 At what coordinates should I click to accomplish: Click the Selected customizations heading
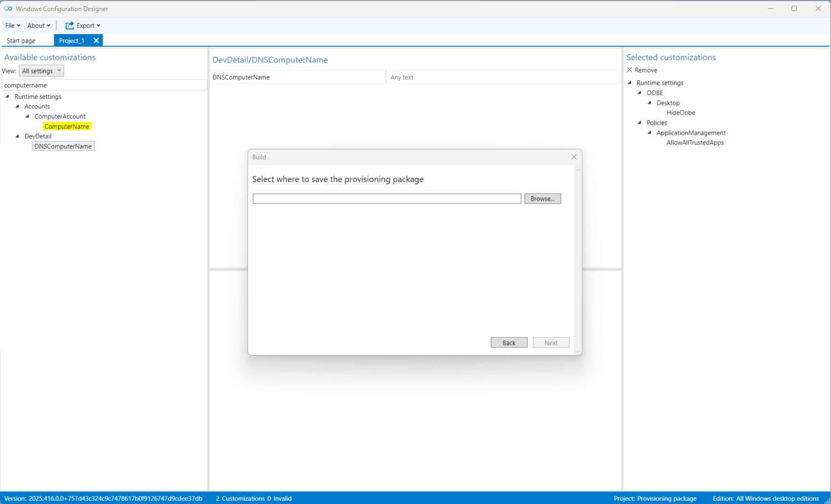(x=671, y=57)
